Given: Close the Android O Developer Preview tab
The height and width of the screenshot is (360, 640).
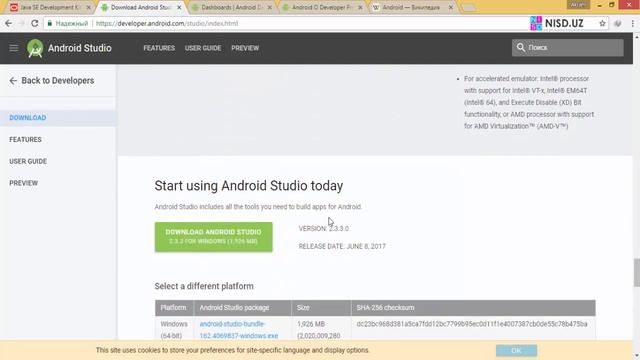Looking at the screenshot, I should pyautogui.click(x=360, y=7).
